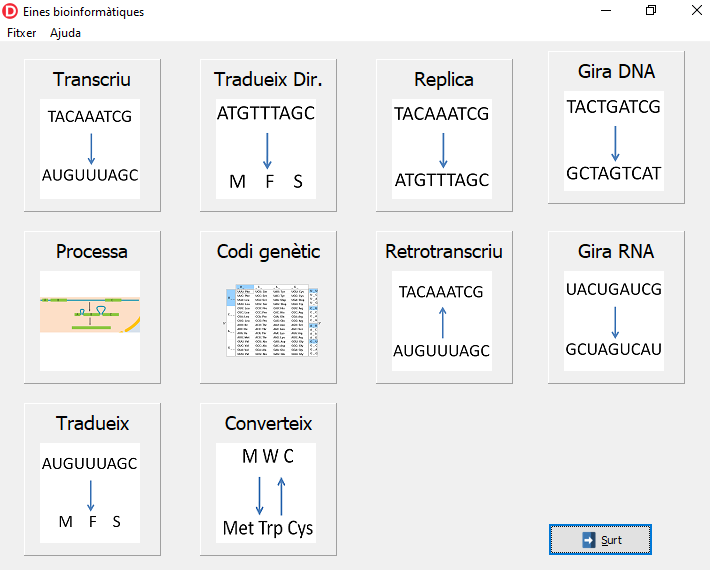Click the Transcriu sequence diagram image

pyautogui.click(x=90, y=147)
